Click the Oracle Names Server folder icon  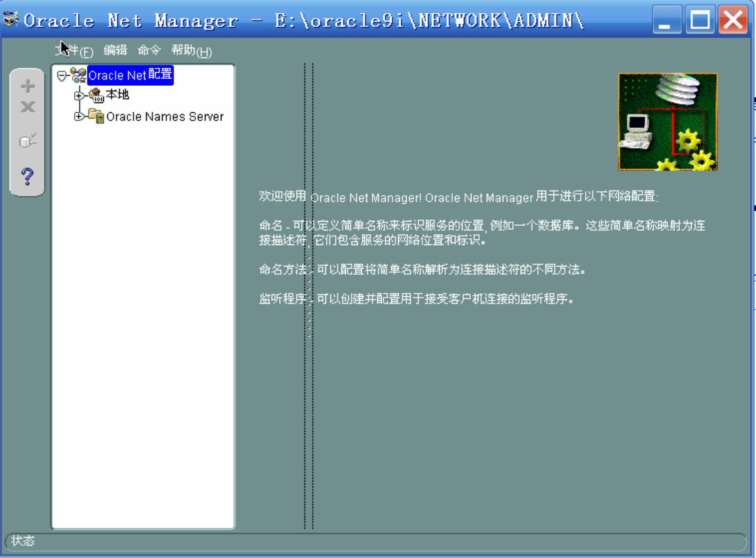[96, 116]
